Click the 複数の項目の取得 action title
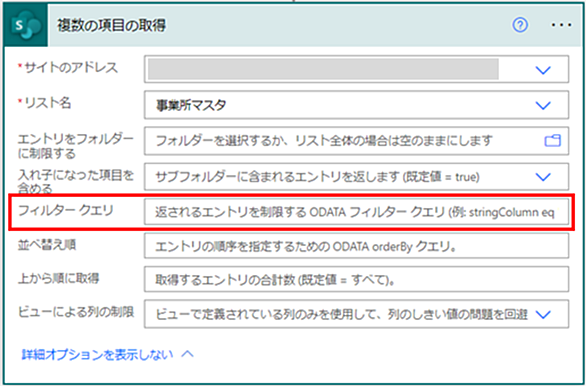 point(111,25)
